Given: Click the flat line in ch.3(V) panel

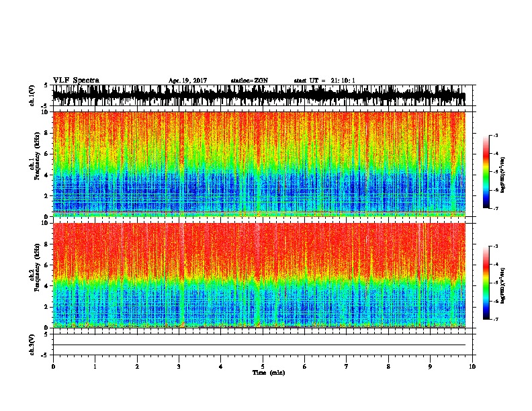Looking at the screenshot, I should tap(259, 345).
